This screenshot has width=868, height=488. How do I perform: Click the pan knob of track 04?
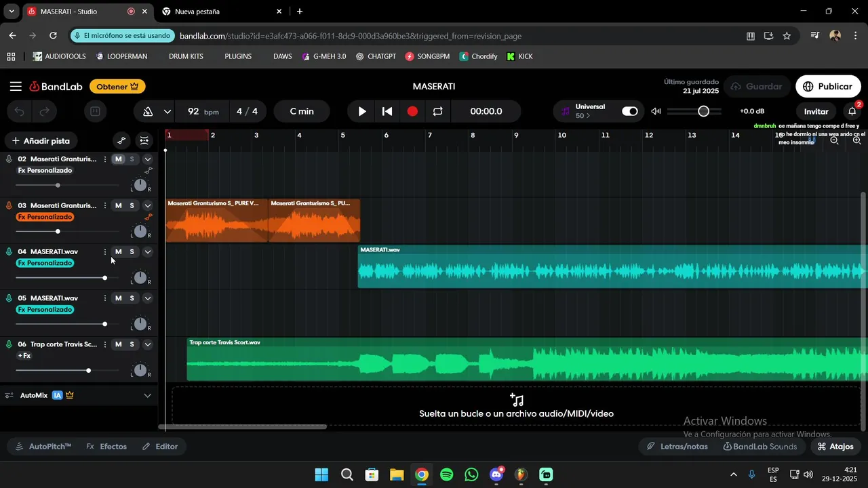(x=140, y=277)
